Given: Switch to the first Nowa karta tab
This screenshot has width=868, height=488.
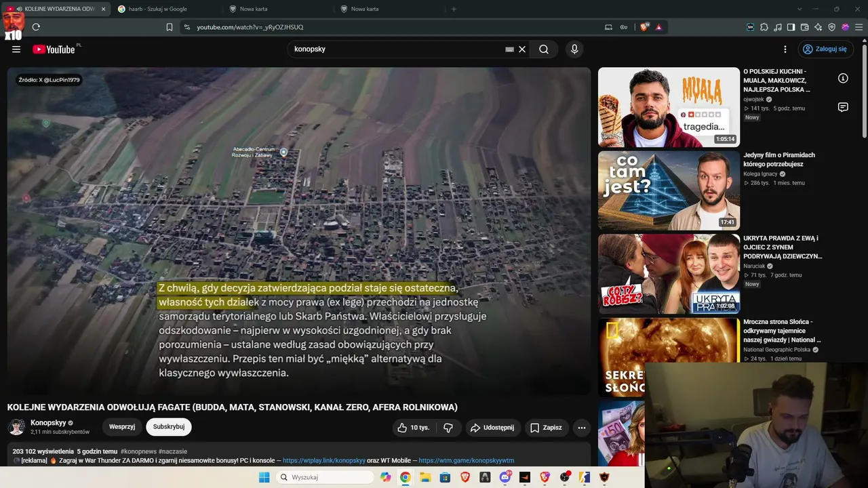Looking at the screenshot, I should point(278,9).
